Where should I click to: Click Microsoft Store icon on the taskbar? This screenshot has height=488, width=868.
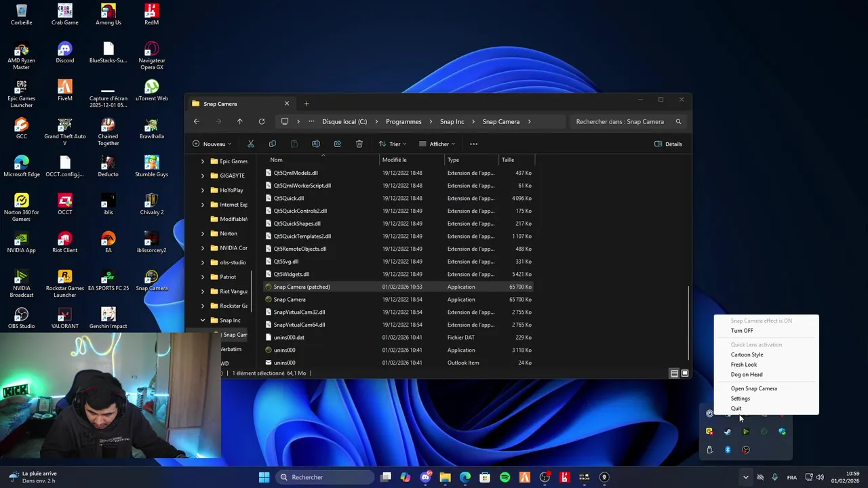click(485, 477)
